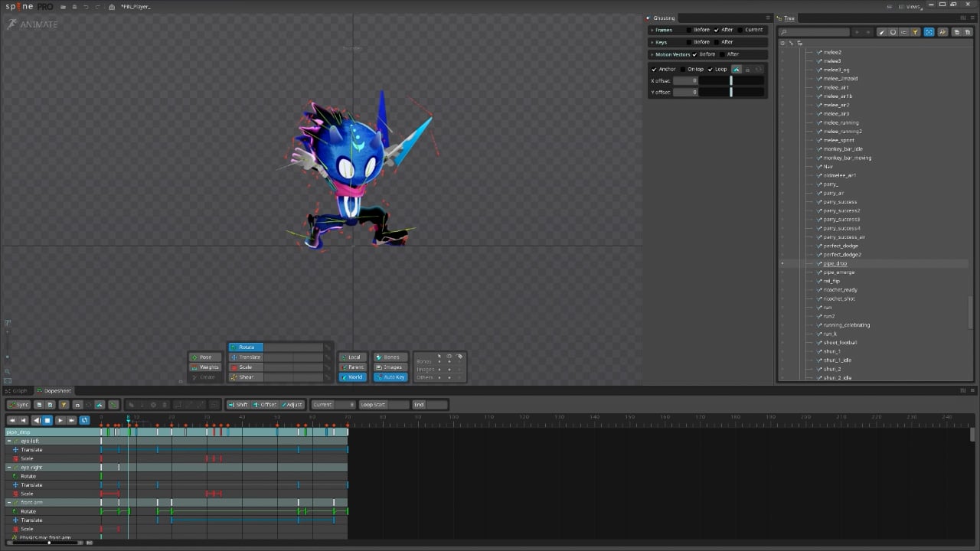The image size is (980, 551).
Task: Click the tree center-on-selection icon
Action: coord(929,32)
